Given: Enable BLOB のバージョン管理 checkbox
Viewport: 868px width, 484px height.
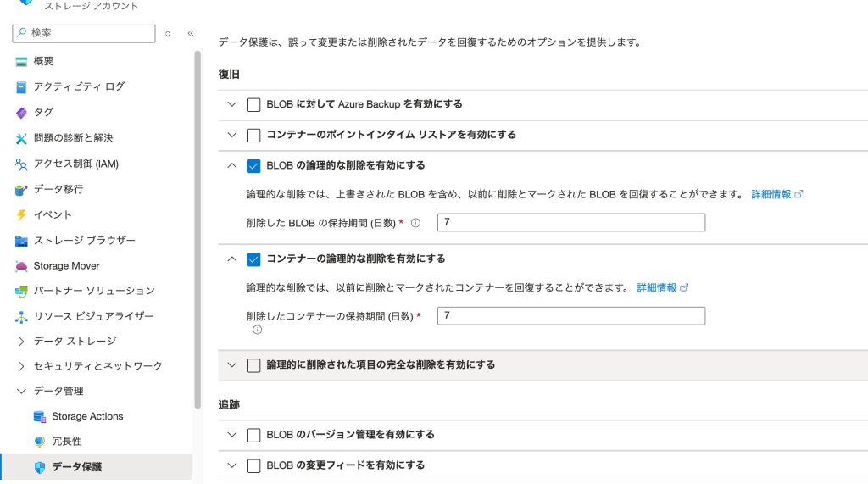Looking at the screenshot, I should pyautogui.click(x=253, y=435).
